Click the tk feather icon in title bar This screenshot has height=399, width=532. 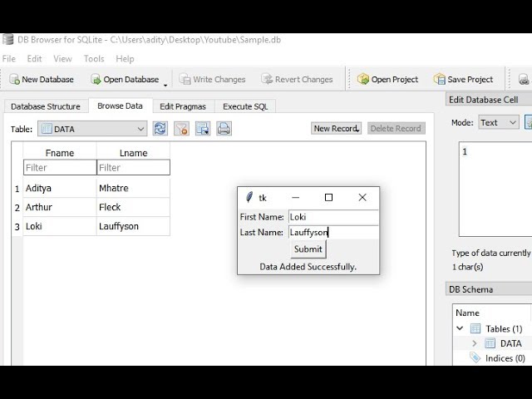(249, 197)
